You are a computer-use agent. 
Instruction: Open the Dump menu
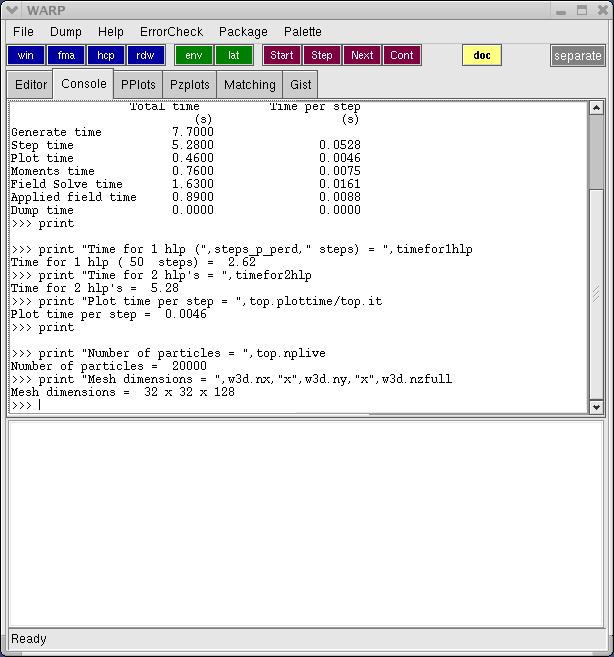[x=66, y=32]
